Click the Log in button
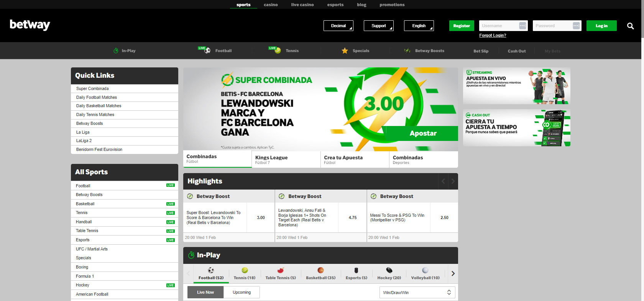The image size is (644, 301). 601,26
